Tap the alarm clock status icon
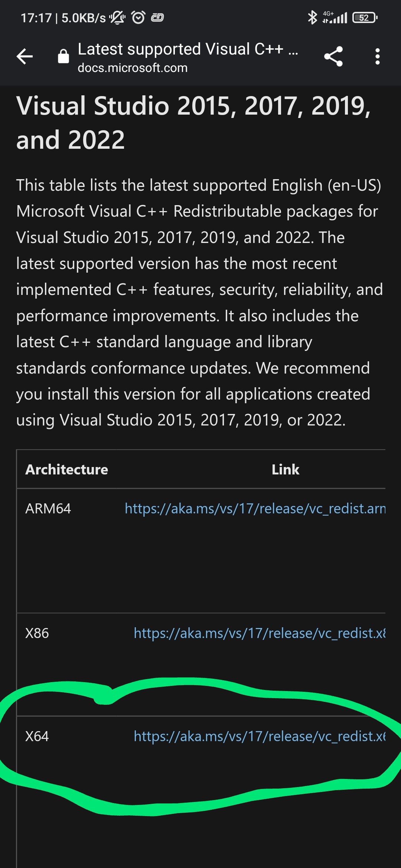 click(x=138, y=17)
